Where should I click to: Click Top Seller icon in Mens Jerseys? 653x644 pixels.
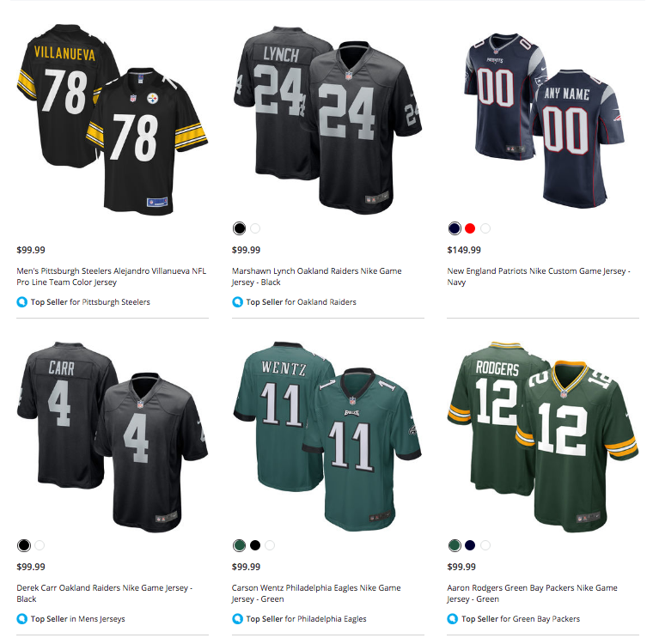[21, 618]
